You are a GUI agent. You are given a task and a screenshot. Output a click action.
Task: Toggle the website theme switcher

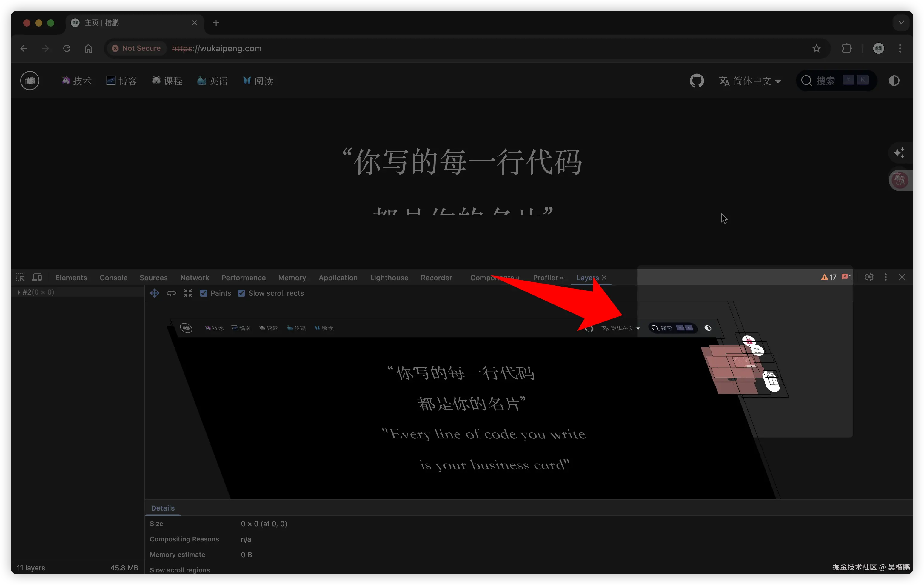894,81
